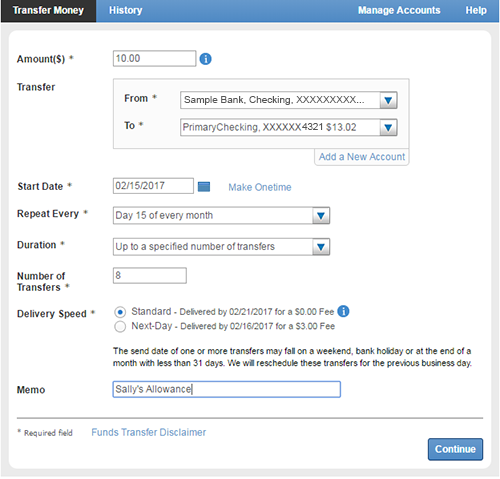
Task: Select the Transfer Money tab
Action: pyautogui.click(x=48, y=10)
